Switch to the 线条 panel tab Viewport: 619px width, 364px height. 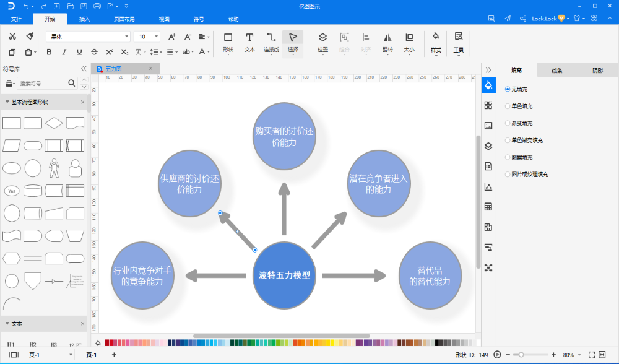[x=557, y=71]
